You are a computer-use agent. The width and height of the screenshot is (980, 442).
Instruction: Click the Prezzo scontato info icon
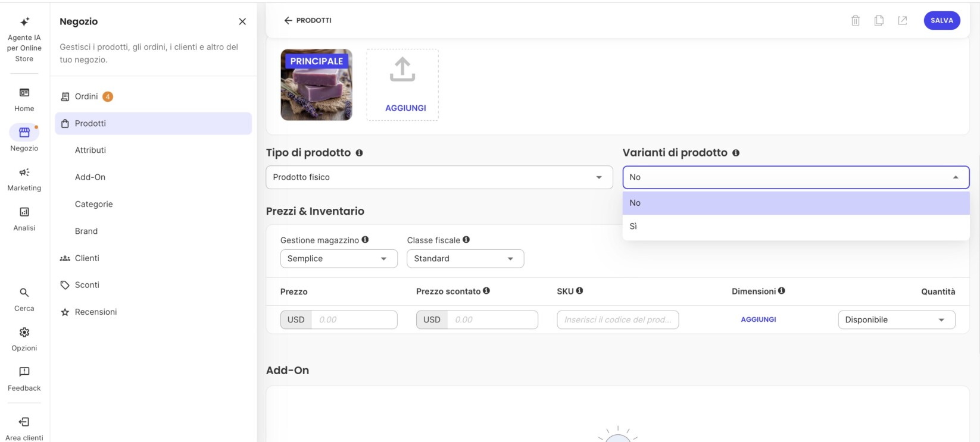coord(486,291)
